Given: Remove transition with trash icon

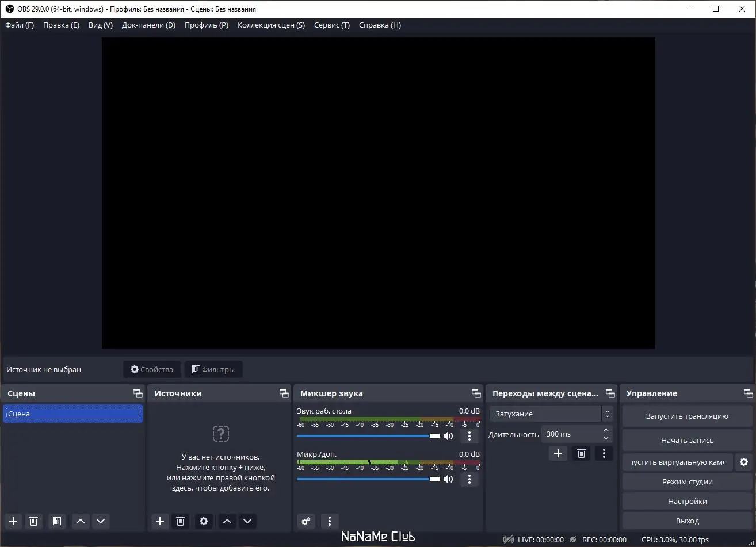Looking at the screenshot, I should [x=581, y=453].
